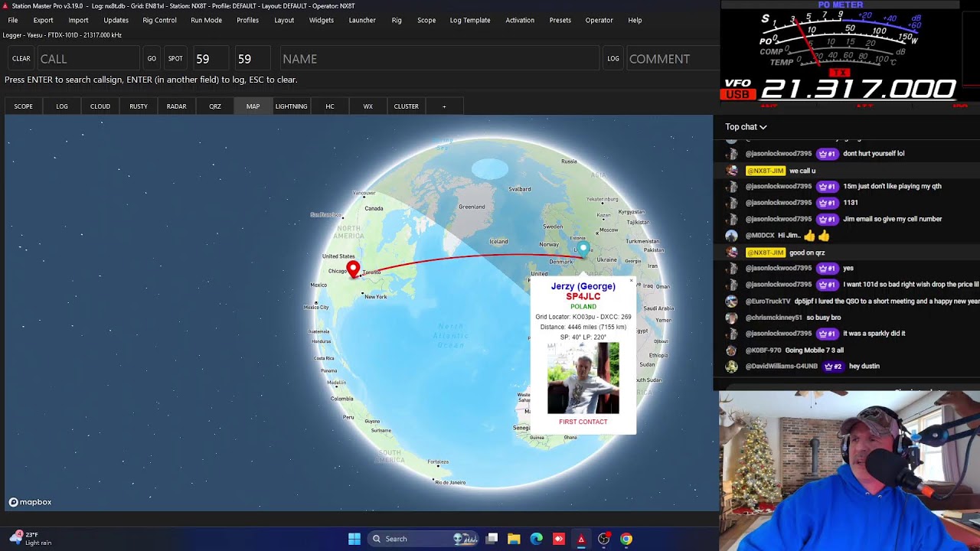
Task: Click Jerzy's photo in the contact popup
Action: (x=583, y=378)
